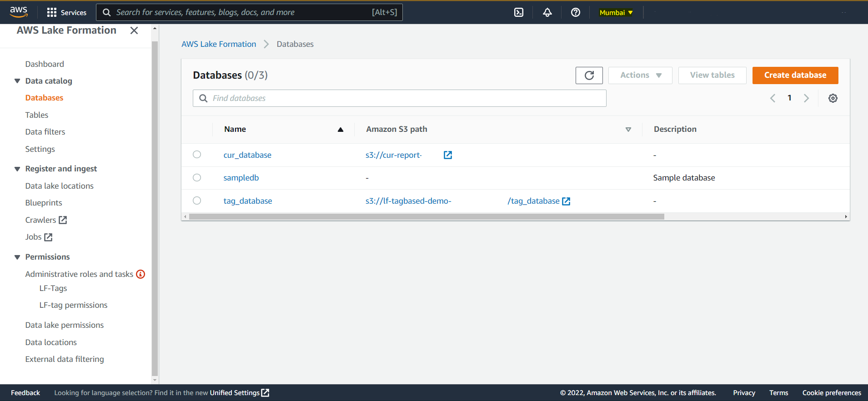The image size is (868, 401).
Task: Open the notifications bell
Action: (547, 12)
